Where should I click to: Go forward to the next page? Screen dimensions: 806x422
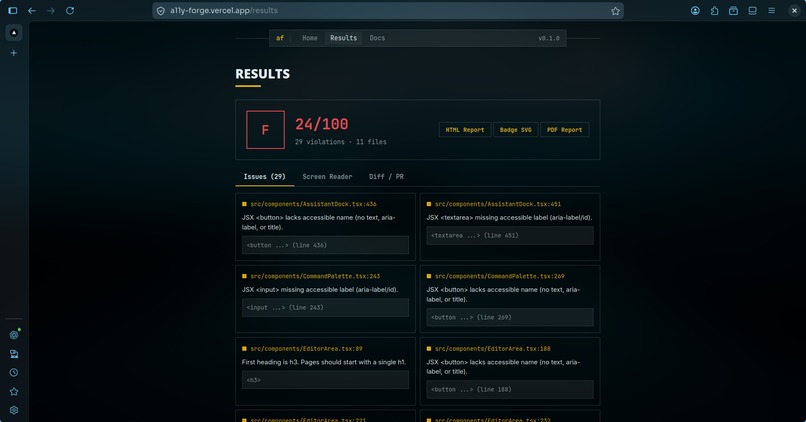tap(51, 10)
